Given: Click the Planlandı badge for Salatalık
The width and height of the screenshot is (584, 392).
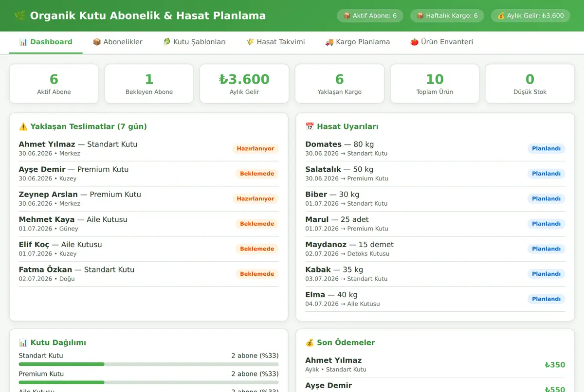Looking at the screenshot, I should click(546, 174).
